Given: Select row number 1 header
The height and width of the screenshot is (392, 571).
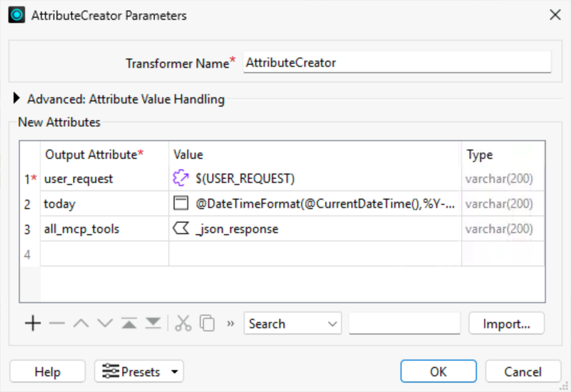Looking at the screenshot, I should 30,179.
